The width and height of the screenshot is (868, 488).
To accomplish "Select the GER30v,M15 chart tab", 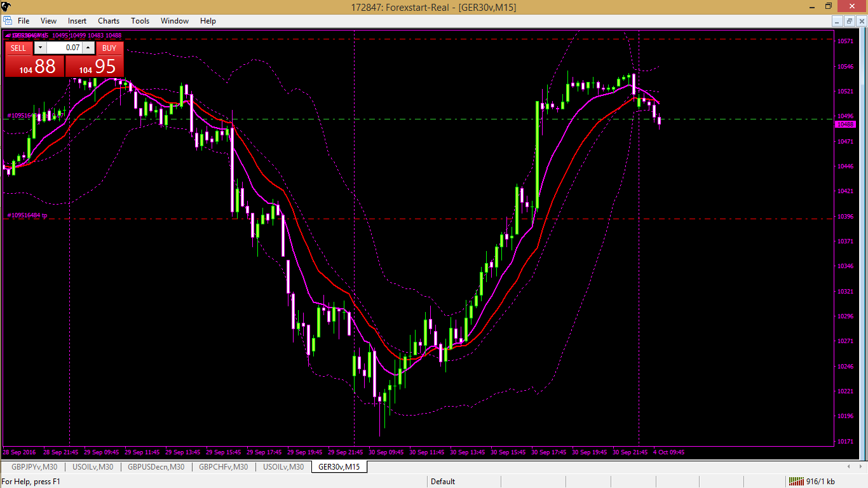I will coord(339,467).
